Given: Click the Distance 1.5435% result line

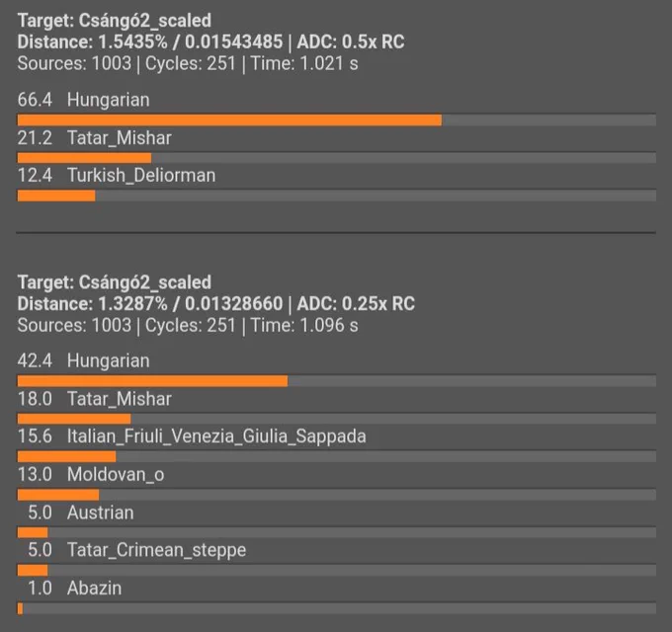Looking at the screenshot, I should [210, 41].
